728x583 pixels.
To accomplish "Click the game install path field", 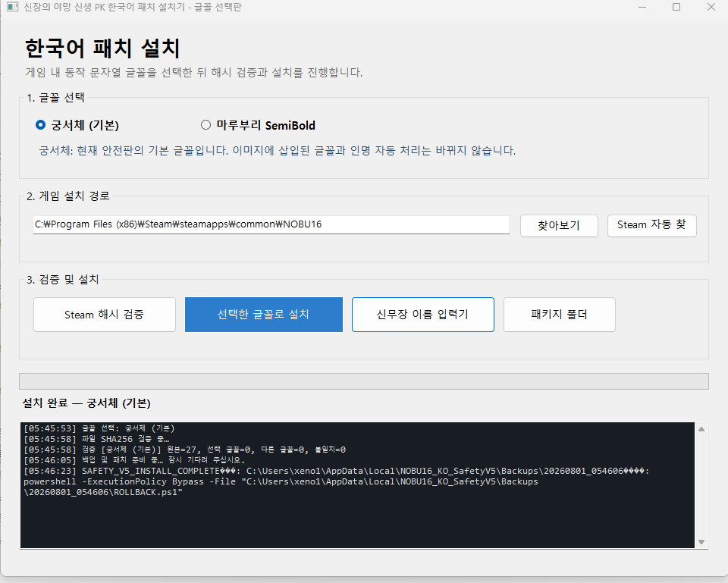I will coord(271,224).
